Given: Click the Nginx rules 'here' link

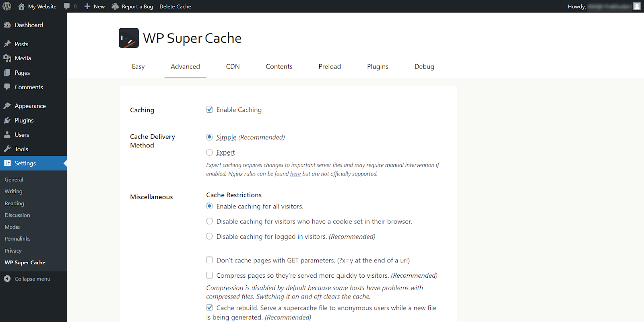Looking at the screenshot, I should tap(295, 174).
